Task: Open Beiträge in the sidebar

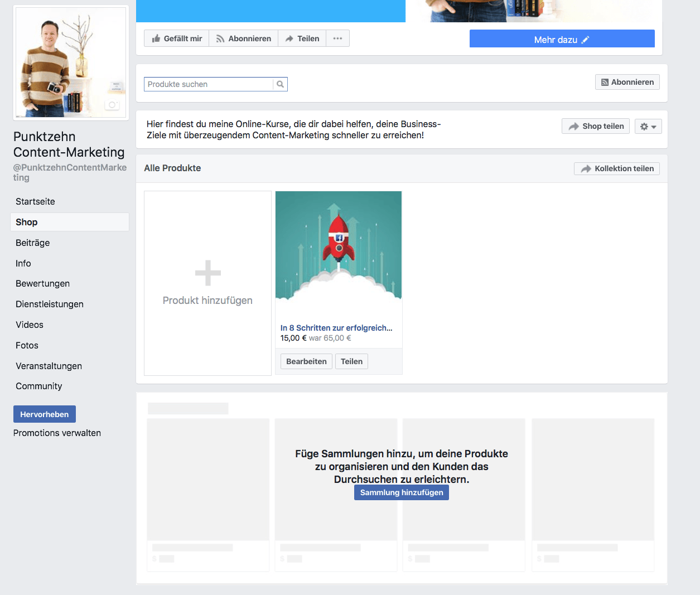Action: (33, 243)
